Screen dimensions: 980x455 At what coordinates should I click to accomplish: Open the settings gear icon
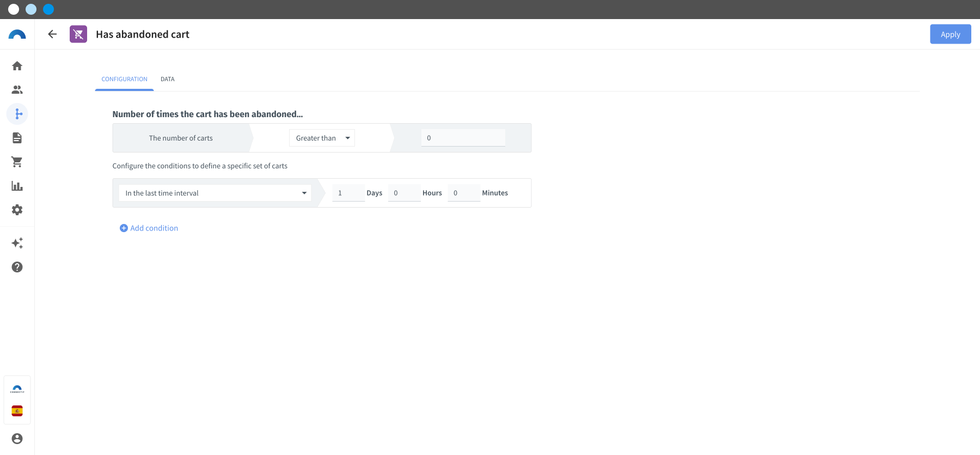(x=17, y=210)
